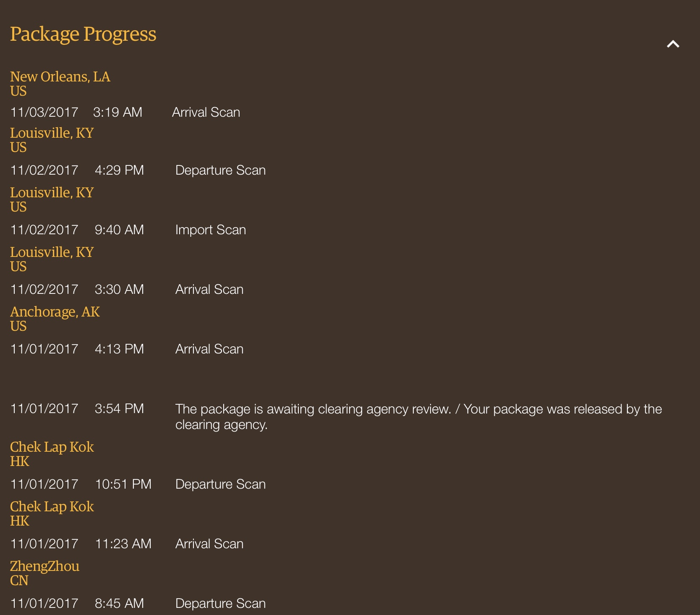Click the 8:45 AM Departure Scan status
The height and width of the screenshot is (615, 700).
click(220, 603)
